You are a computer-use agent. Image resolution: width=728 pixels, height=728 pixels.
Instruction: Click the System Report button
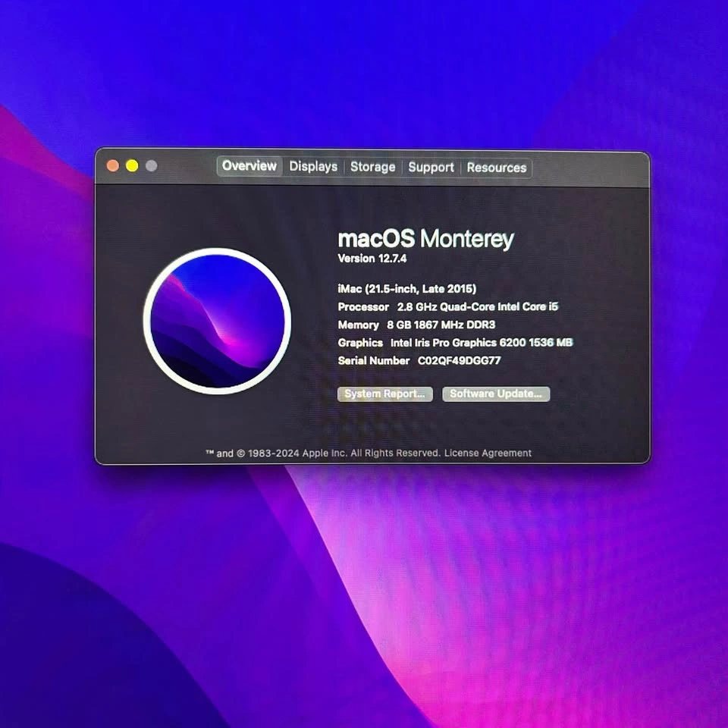[x=384, y=394]
